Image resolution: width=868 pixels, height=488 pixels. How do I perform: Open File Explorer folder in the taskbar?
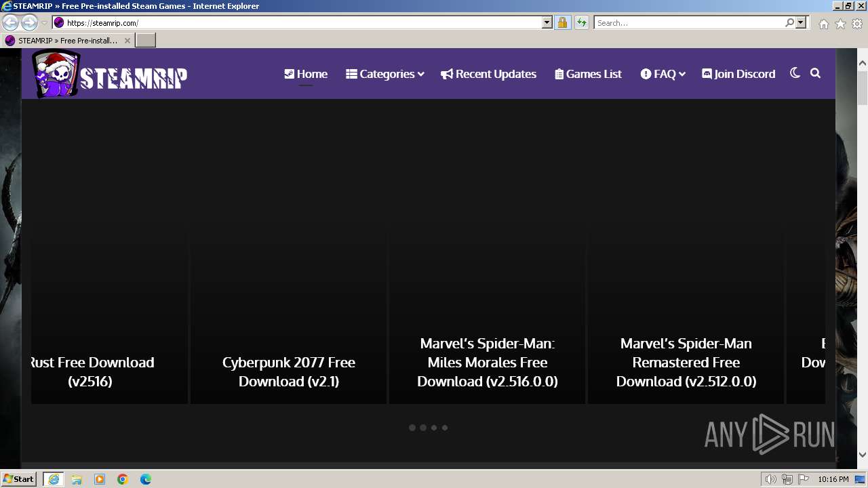77,479
